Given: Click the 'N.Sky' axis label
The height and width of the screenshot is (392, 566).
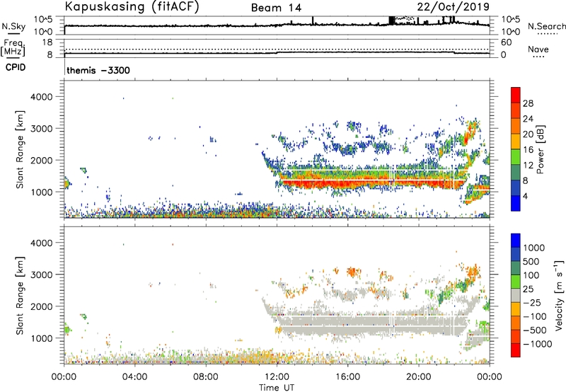Looking at the screenshot, I should [13, 26].
